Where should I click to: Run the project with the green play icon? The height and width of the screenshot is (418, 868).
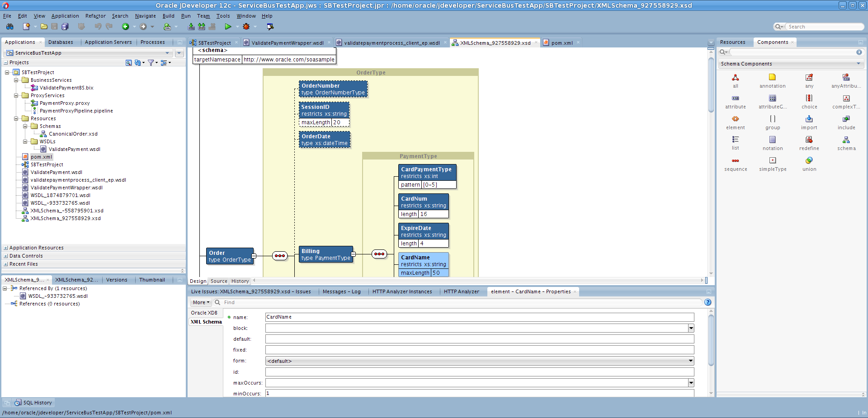(x=228, y=27)
